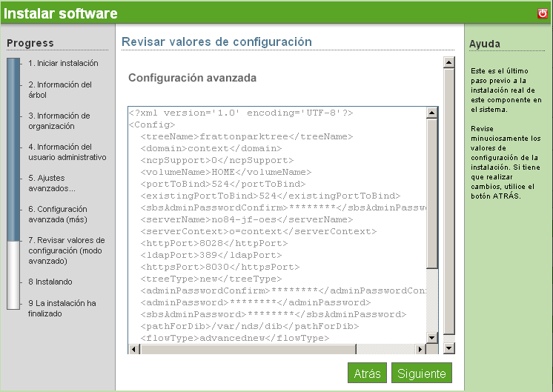Image resolution: width=553 pixels, height=392 pixels.
Task: Click the volumeName HOME XML line
Action: [225, 172]
